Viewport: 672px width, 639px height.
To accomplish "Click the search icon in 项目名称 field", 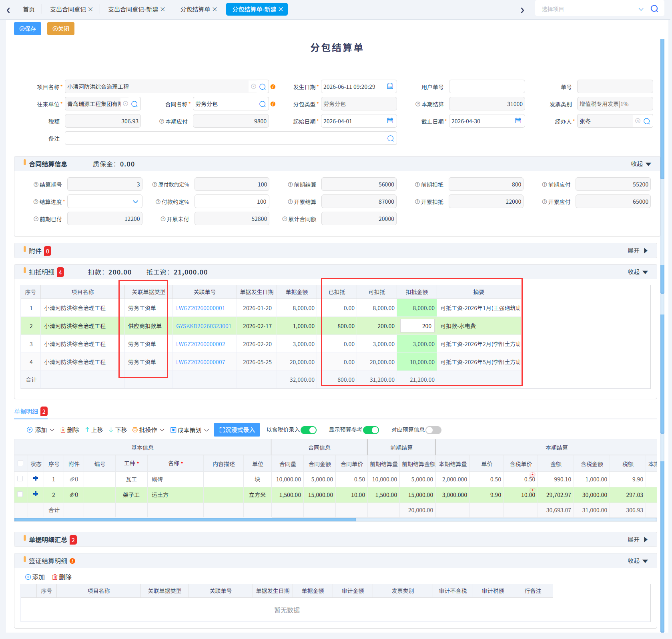I will coord(263,87).
